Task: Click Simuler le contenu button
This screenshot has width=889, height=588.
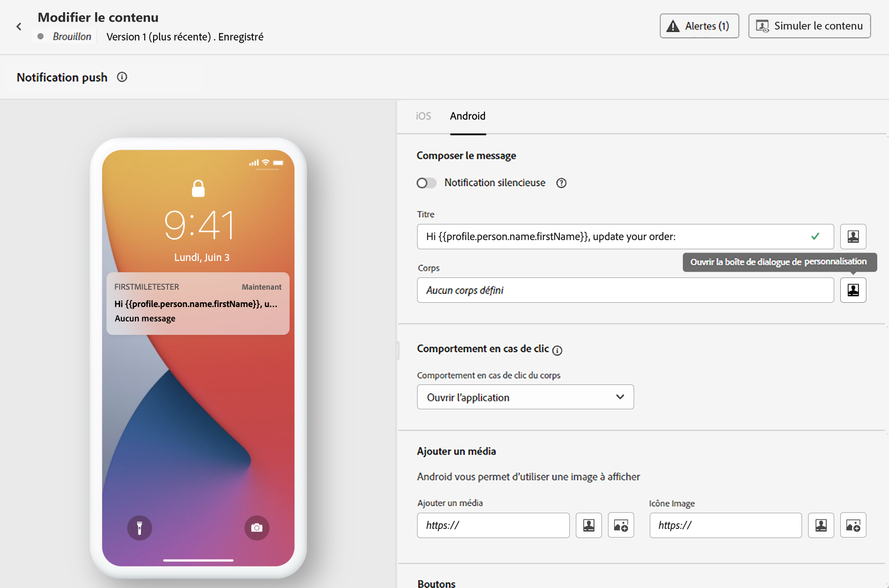Action: pyautogui.click(x=809, y=26)
